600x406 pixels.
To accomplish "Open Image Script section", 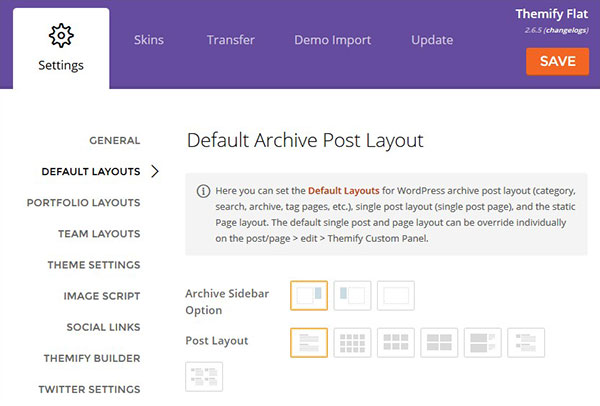I will (x=102, y=296).
